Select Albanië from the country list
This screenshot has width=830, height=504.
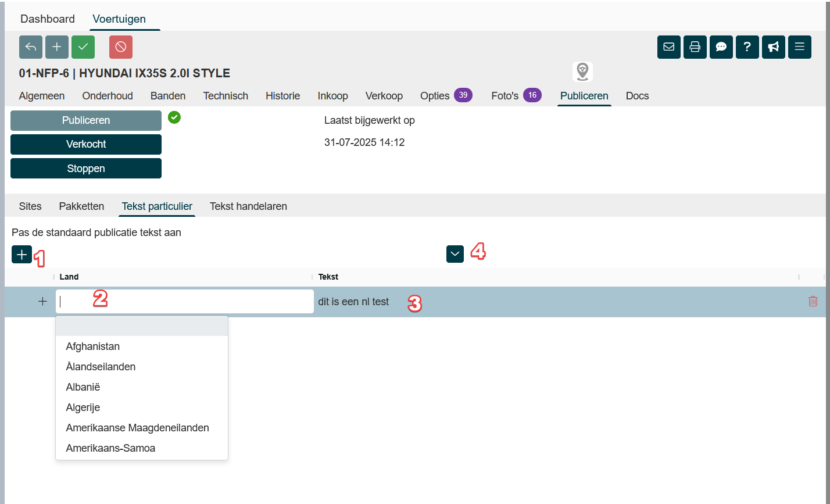pos(84,387)
